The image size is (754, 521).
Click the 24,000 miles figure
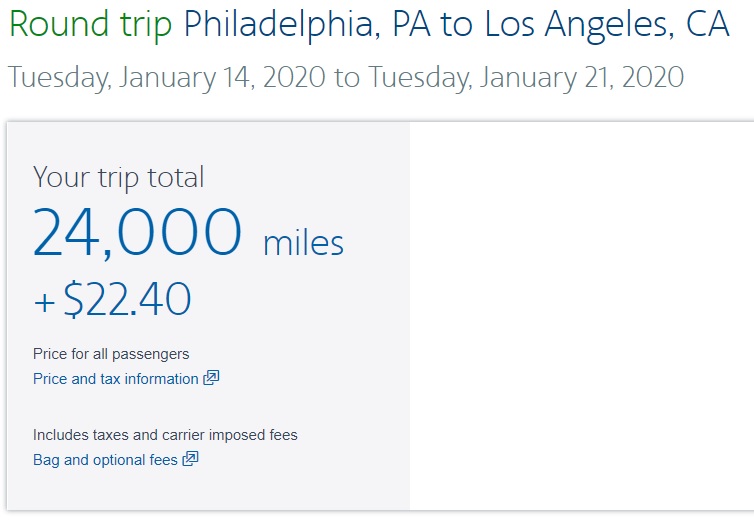pyautogui.click(x=137, y=231)
